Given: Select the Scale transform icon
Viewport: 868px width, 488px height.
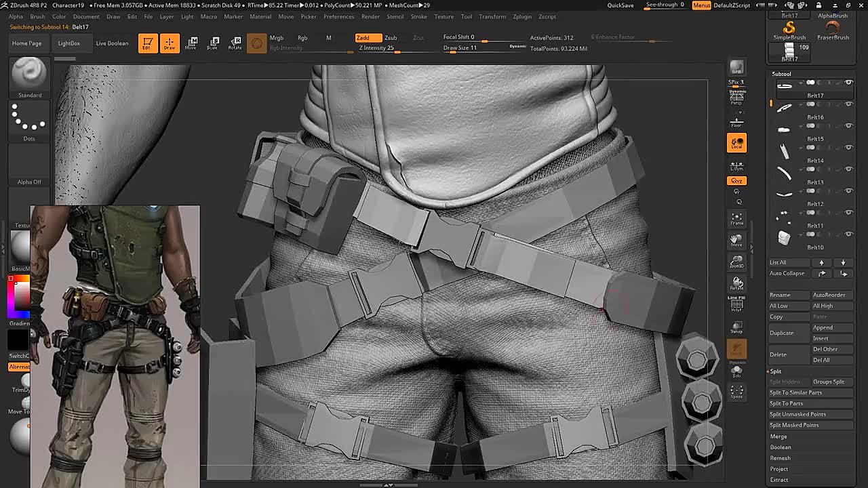Looking at the screenshot, I should pyautogui.click(x=213, y=43).
